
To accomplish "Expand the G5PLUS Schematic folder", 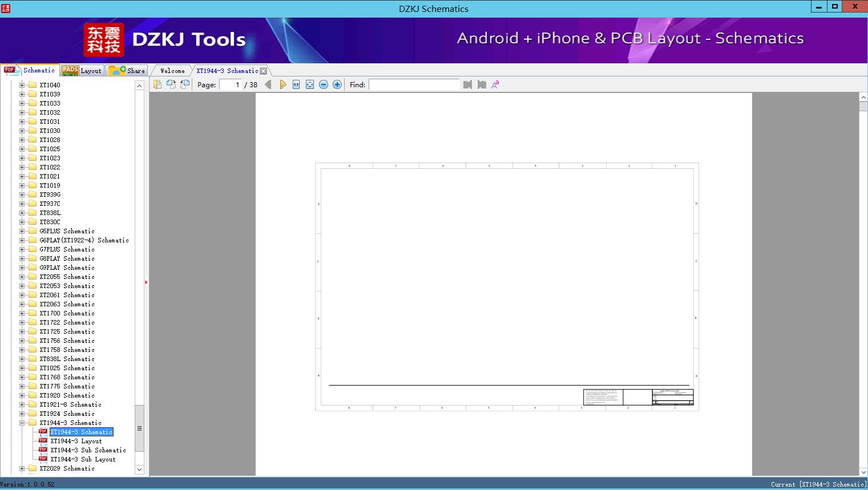I will (x=22, y=231).
